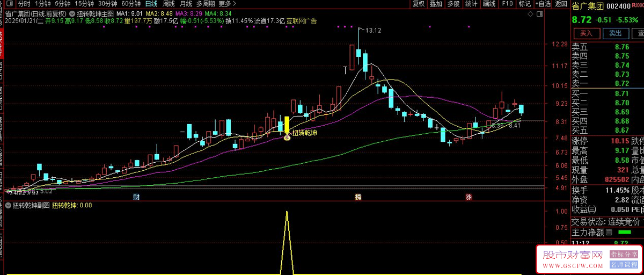Click the 卖出 sell button
The width and height of the screenshot is (644, 275).
click(615, 34)
